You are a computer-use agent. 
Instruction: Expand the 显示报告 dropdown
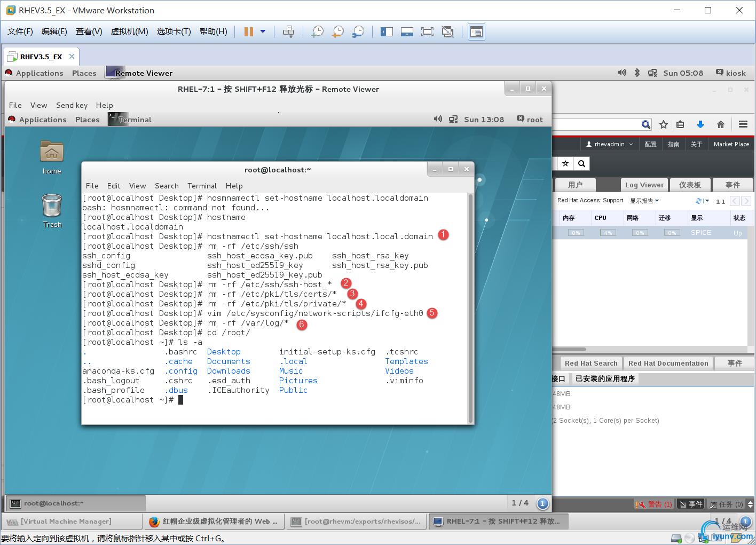point(644,201)
